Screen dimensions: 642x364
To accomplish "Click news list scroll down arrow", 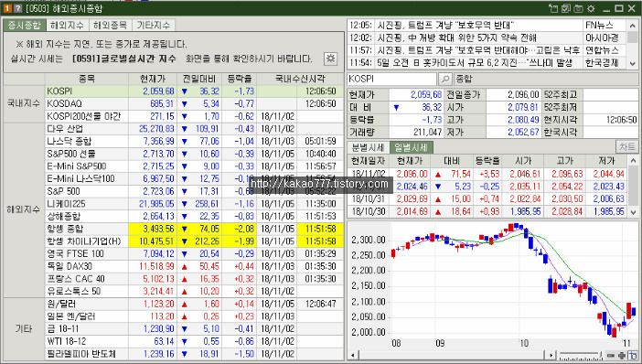I will pos(633,63).
